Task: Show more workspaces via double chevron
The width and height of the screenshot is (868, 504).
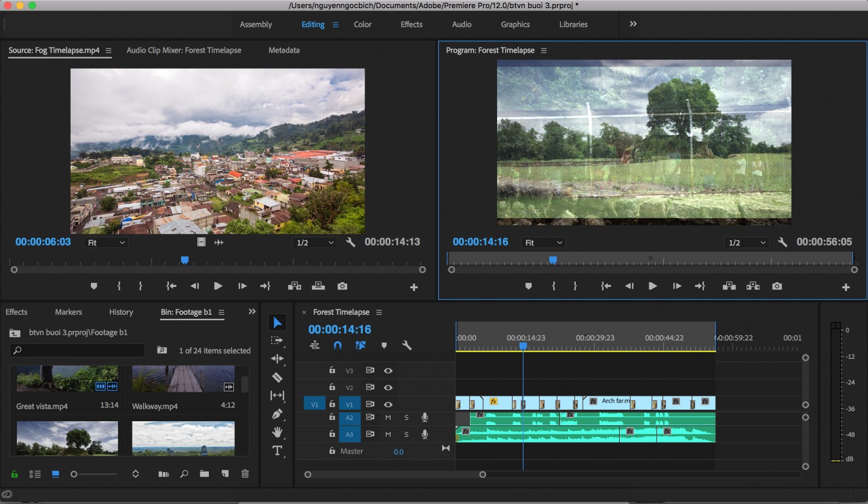Action: (x=633, y=24)
